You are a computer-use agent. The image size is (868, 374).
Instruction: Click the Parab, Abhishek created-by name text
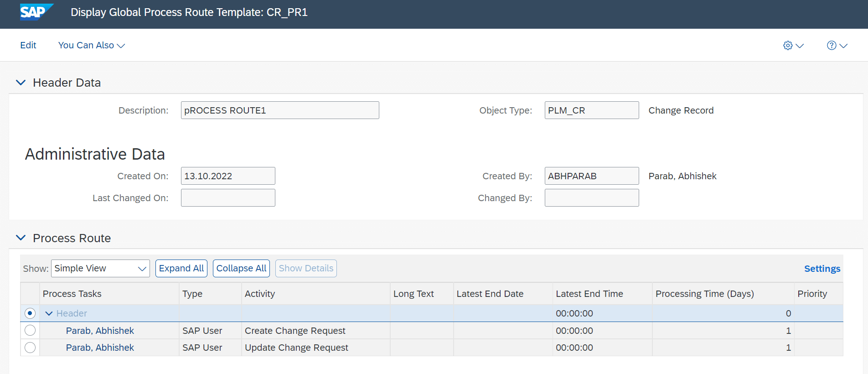click(682, 176)
